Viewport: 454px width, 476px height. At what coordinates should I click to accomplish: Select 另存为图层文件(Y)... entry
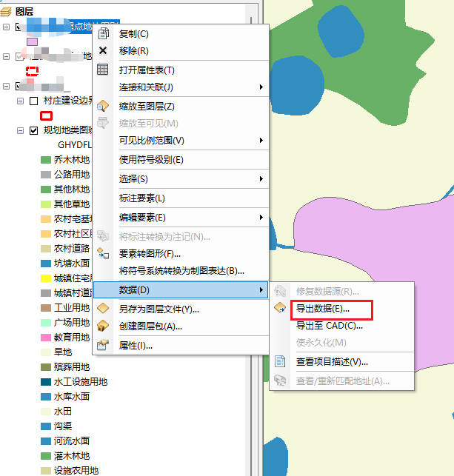tap(159, 309)
